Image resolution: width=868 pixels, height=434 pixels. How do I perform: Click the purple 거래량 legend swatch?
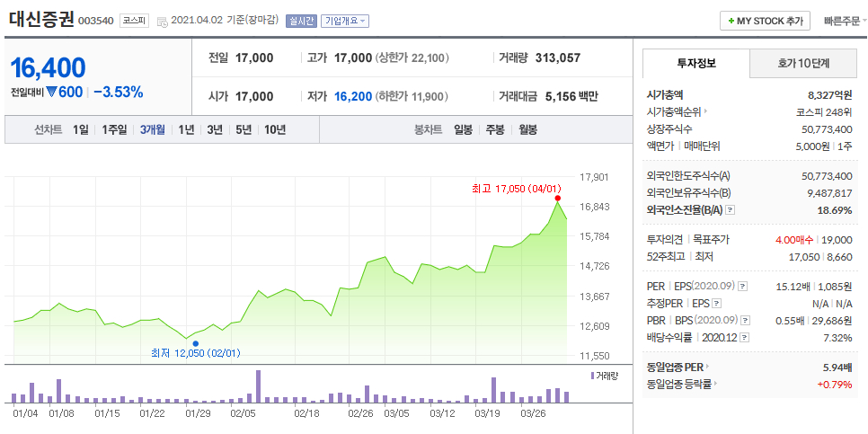point(593,376)
